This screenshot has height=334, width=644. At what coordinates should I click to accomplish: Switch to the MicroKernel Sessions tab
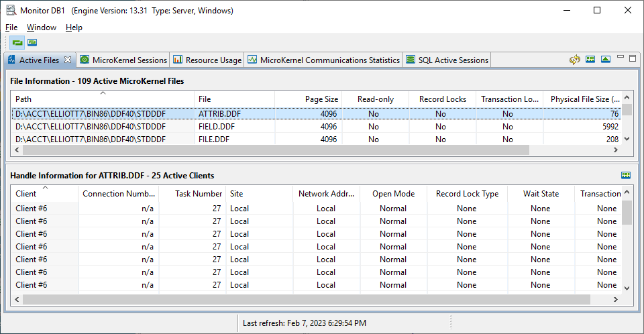coord(123,60)
